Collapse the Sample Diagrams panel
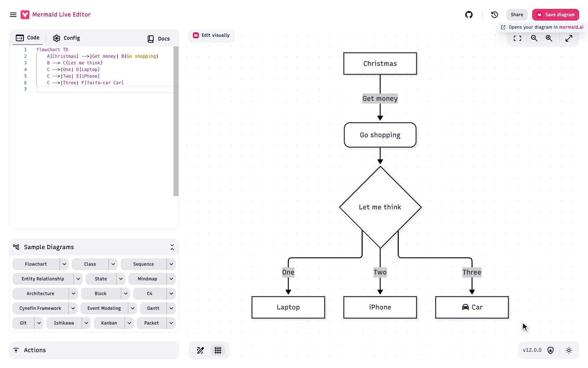This screenshot has height=368, width=588. pyautogui.click(x=172, y=247)
